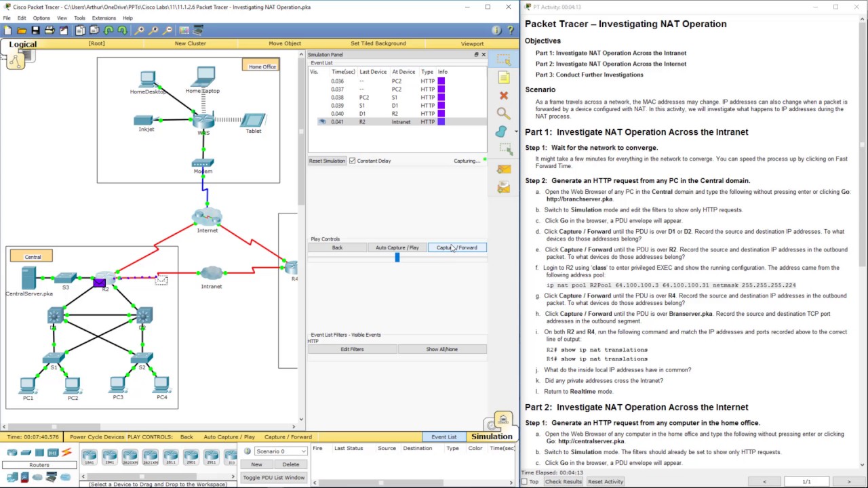
Task: Click Set Tiled Background in yellow bar
Action: [378, 43]
